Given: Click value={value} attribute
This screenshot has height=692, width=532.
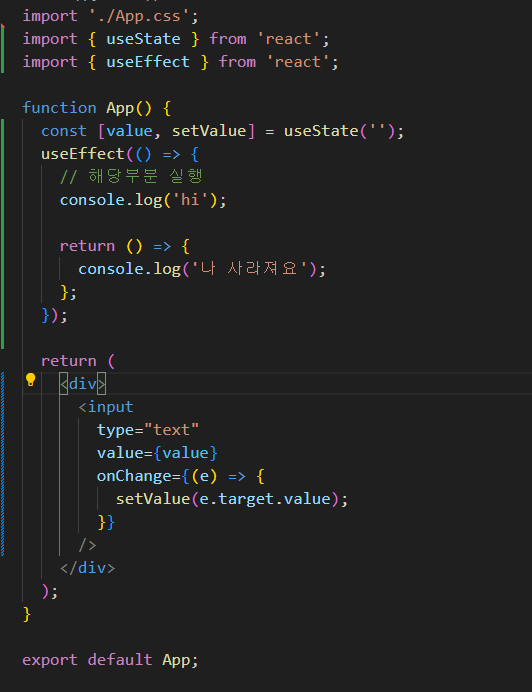Looking at the screenshot, I should coord(157,453).
